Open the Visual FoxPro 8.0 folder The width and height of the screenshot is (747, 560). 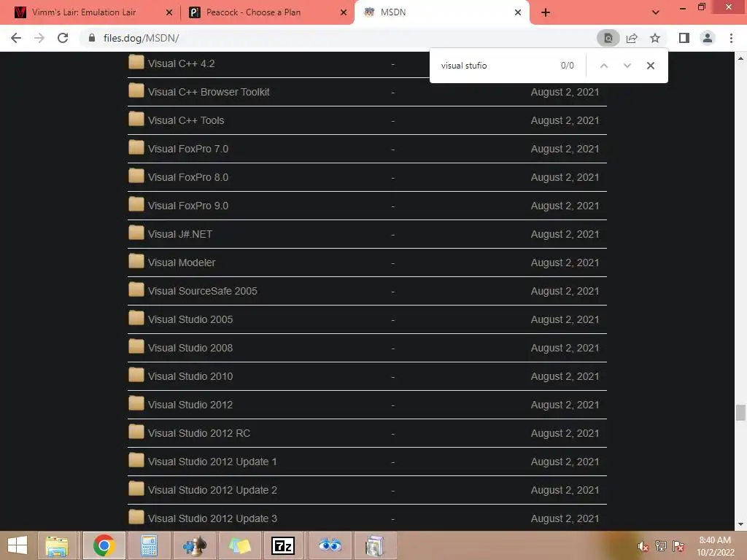click(187, 177)
